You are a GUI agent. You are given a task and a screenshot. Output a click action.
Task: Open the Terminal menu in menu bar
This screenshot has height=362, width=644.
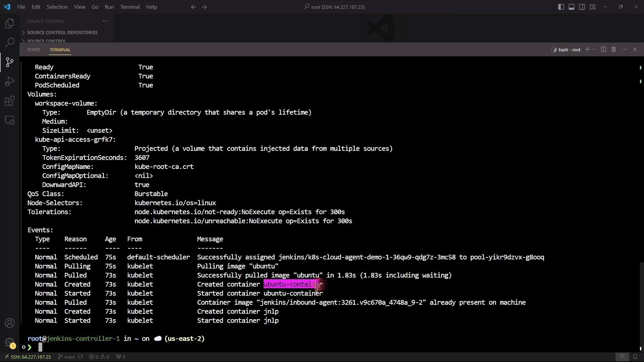click(x=130, y=7)
